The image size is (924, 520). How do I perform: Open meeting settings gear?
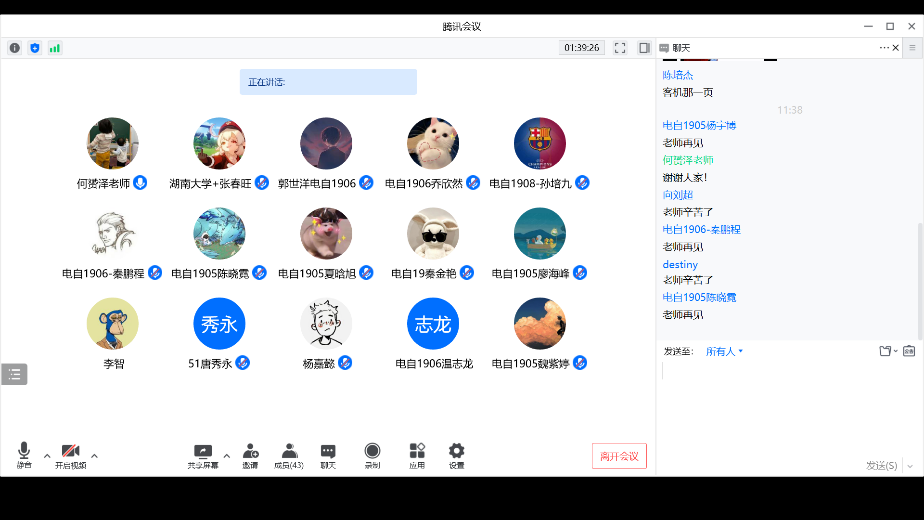pos(457,456)
